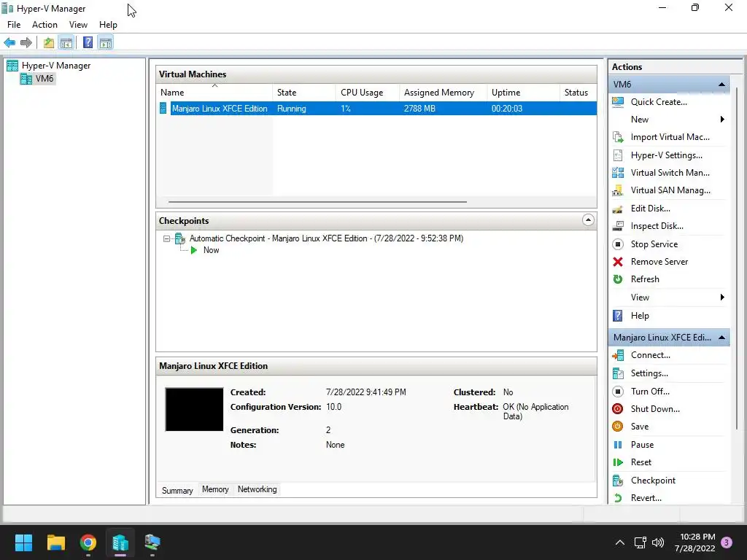This screenshot has height=560, width=747.
Task: Click the Edit Disk icon
Action: pyautogui.click(x=618, y=209)
